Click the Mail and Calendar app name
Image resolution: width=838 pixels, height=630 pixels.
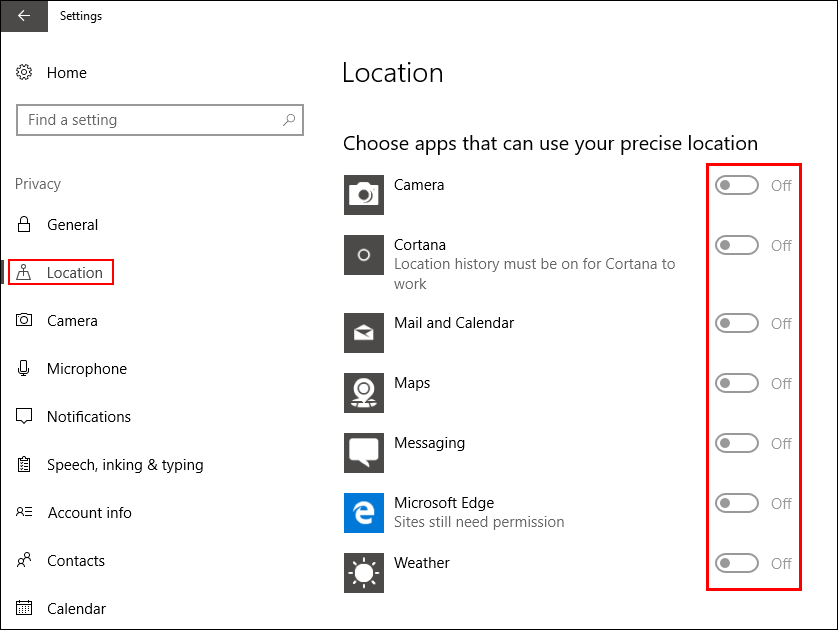pos(454,323)
